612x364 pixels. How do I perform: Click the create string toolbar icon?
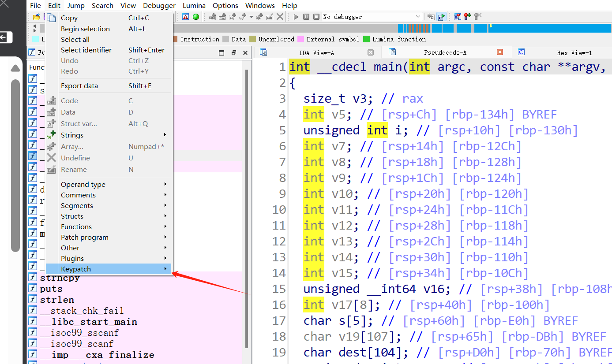tap(243, 17)
